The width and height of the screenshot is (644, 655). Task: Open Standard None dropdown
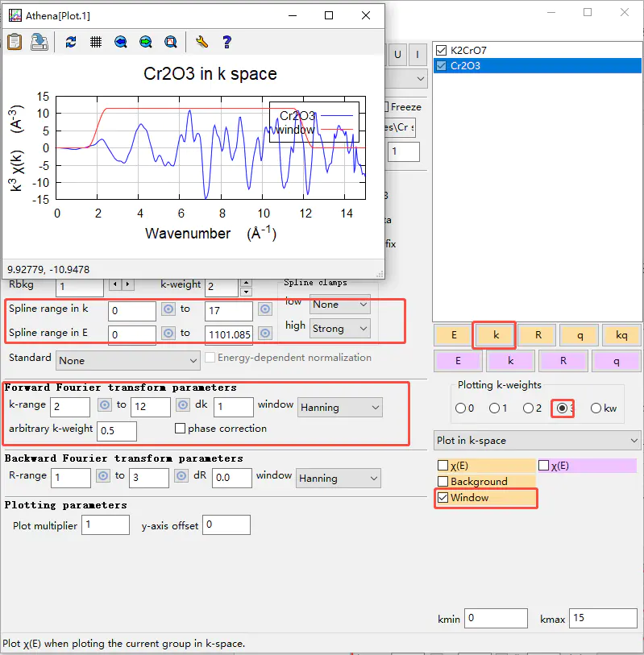point(128,360)
